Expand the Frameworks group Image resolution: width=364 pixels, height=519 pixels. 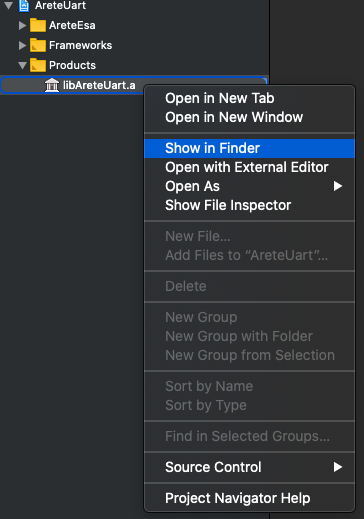coord(22,45)
